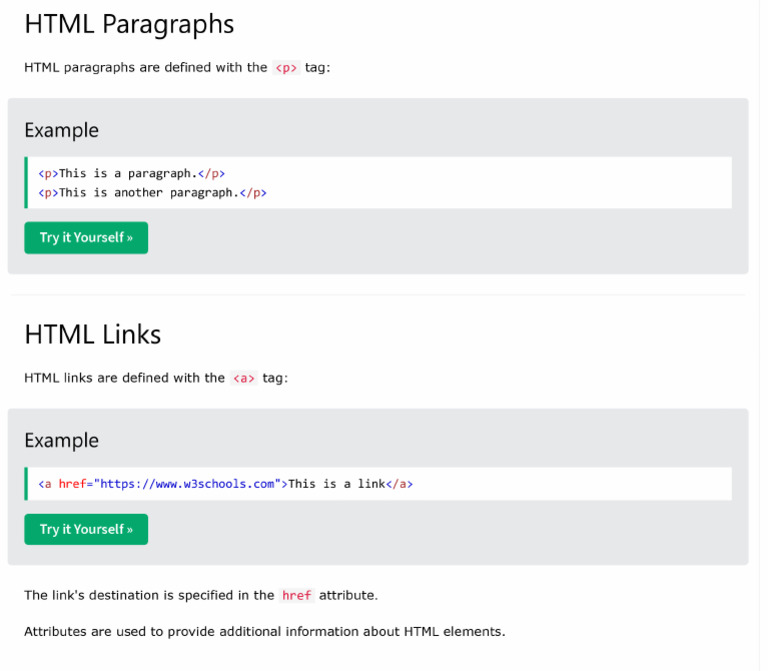Click Try it Yourself under paragraphs example
768x671 pixels.
(x=86, y=238)
